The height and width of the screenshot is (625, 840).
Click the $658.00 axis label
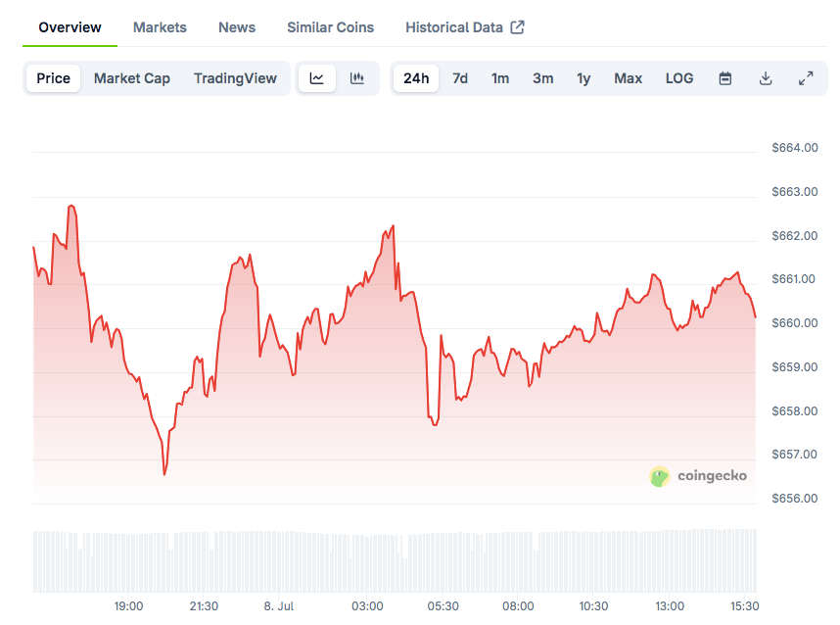click(794, 410)
